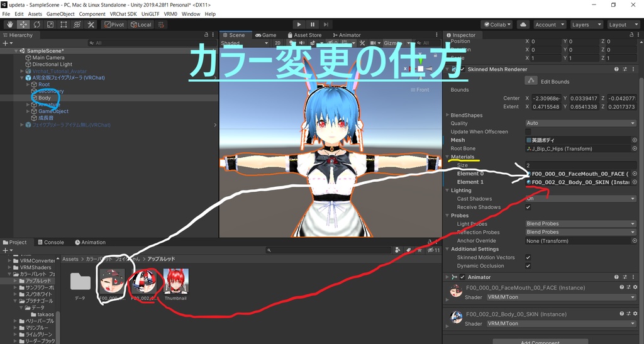The image size is (644, 344).
Task: Select the Rect tool in toolbar
Action: [x=64, y=25]
